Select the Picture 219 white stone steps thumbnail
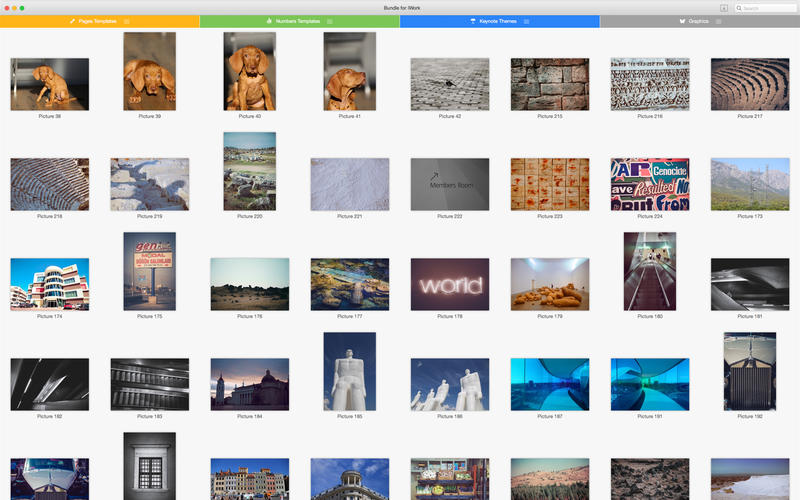 (x=149, y=184)
